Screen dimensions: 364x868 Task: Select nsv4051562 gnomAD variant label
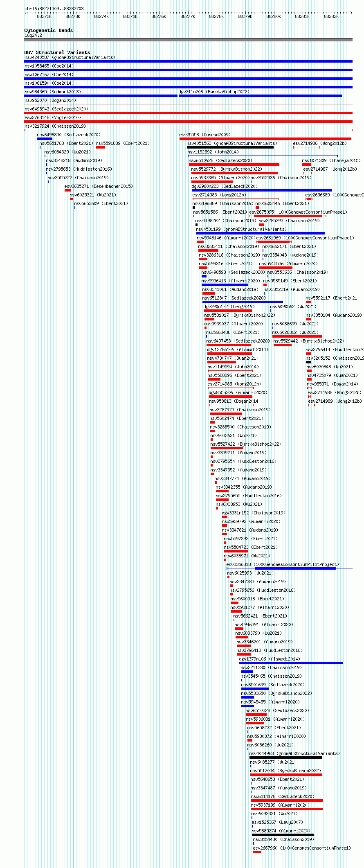(232, 143)
